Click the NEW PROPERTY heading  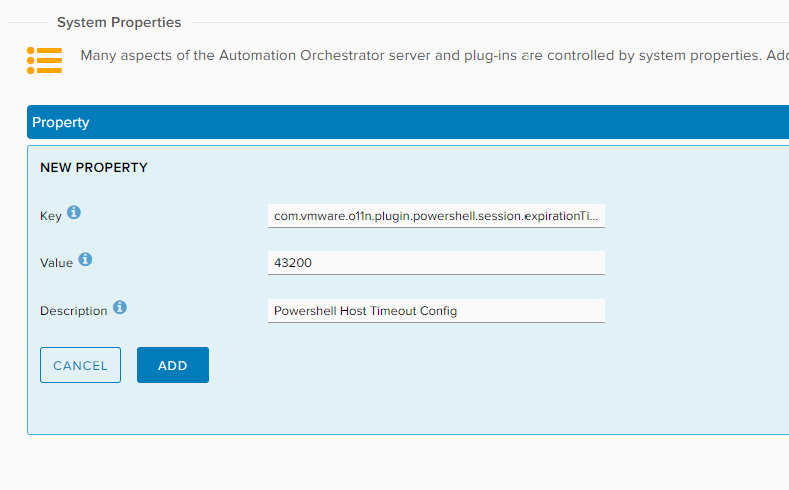click(94, 167)
